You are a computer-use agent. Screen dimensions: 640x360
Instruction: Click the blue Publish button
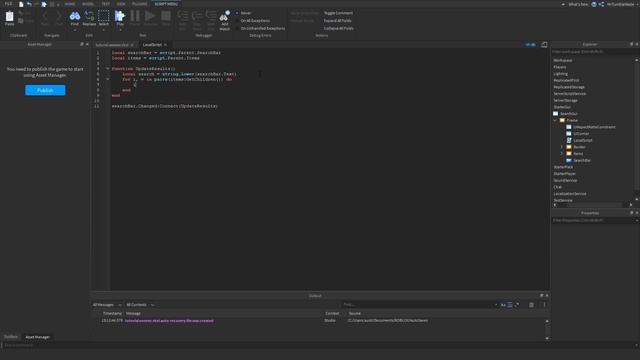[x=45, y=90]
